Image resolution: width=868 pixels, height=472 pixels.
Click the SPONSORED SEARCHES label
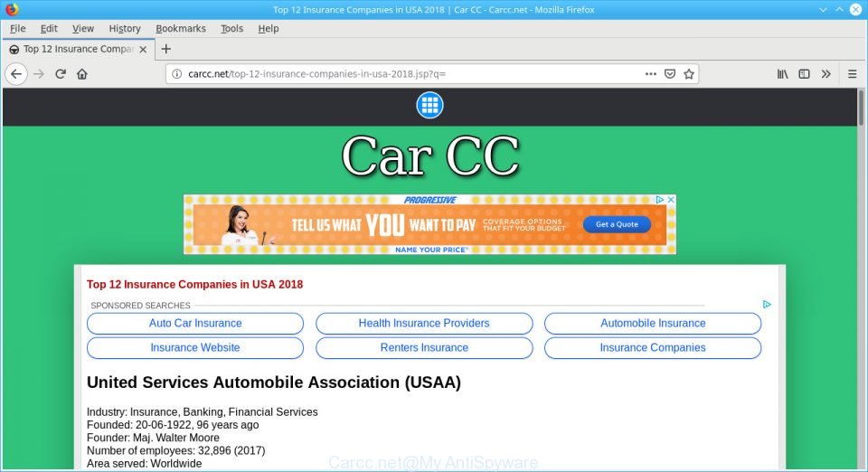(x=141, y=306)
